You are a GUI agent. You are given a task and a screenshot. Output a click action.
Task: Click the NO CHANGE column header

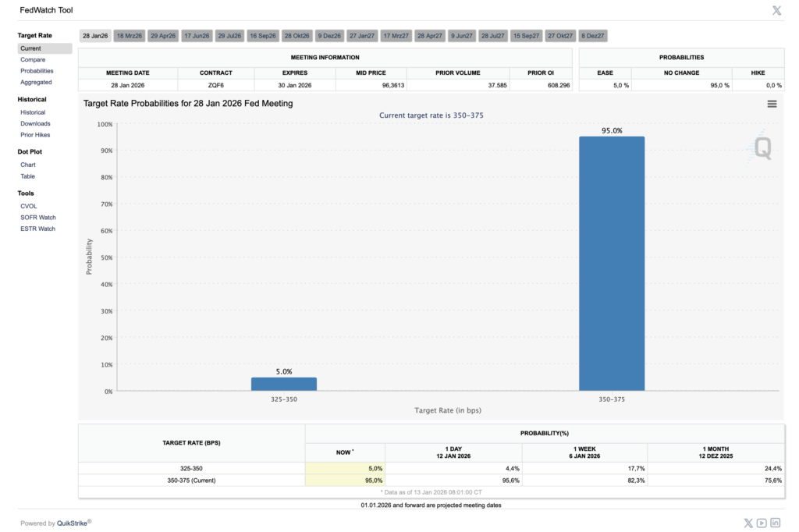pos(681,73)
